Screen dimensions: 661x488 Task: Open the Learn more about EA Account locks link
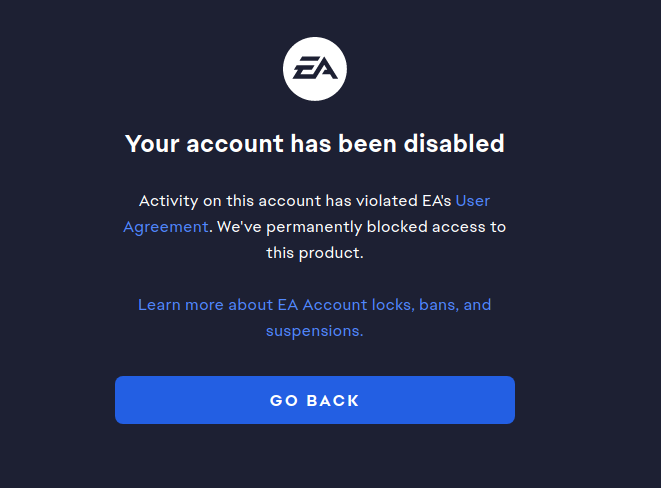pyautogui.click(x=314, y=304)
